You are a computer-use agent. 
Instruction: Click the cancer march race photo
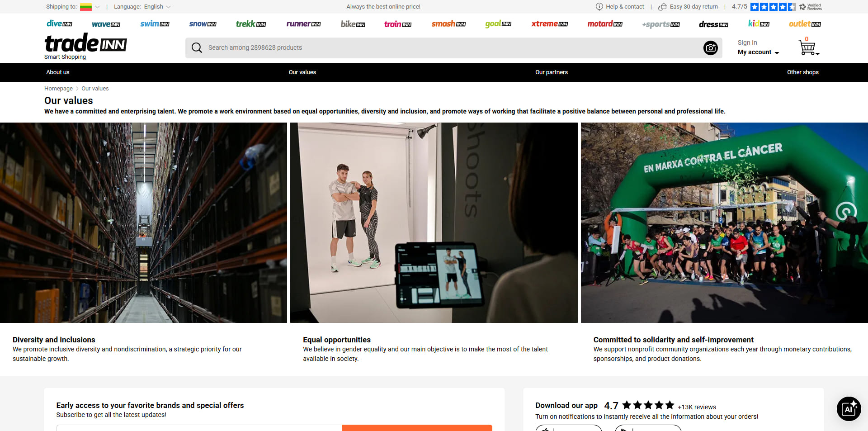tap(724, 223)
